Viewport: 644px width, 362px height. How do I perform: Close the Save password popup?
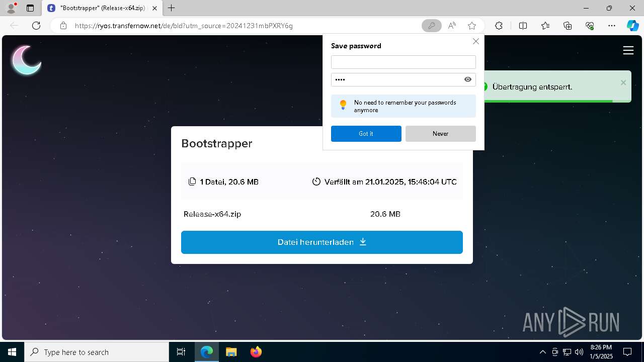tap(475, 41)
